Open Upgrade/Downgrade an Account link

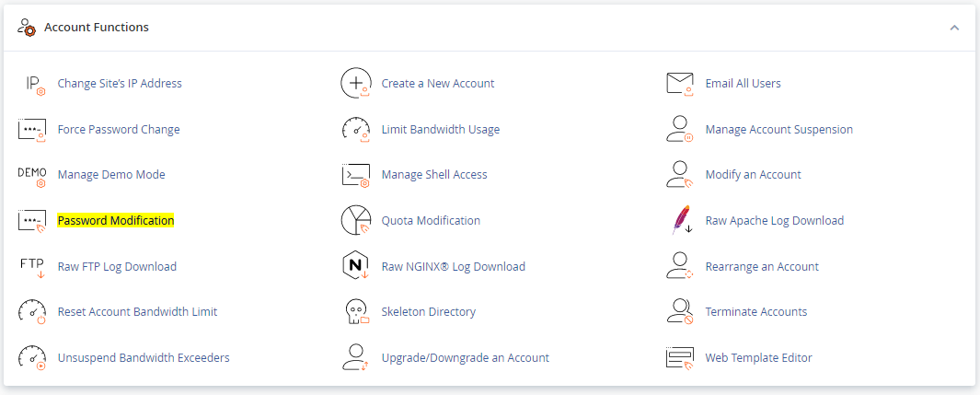point(465,358)
